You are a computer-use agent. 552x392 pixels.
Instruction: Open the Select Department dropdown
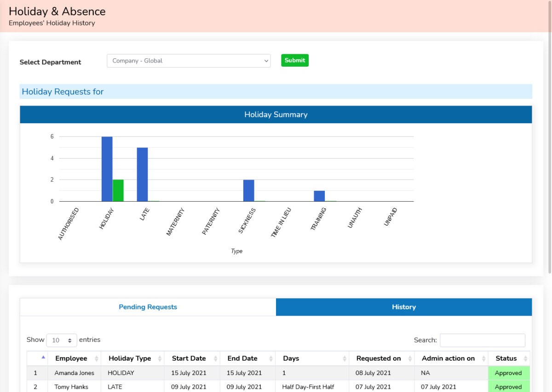click(x=189, y=61)
